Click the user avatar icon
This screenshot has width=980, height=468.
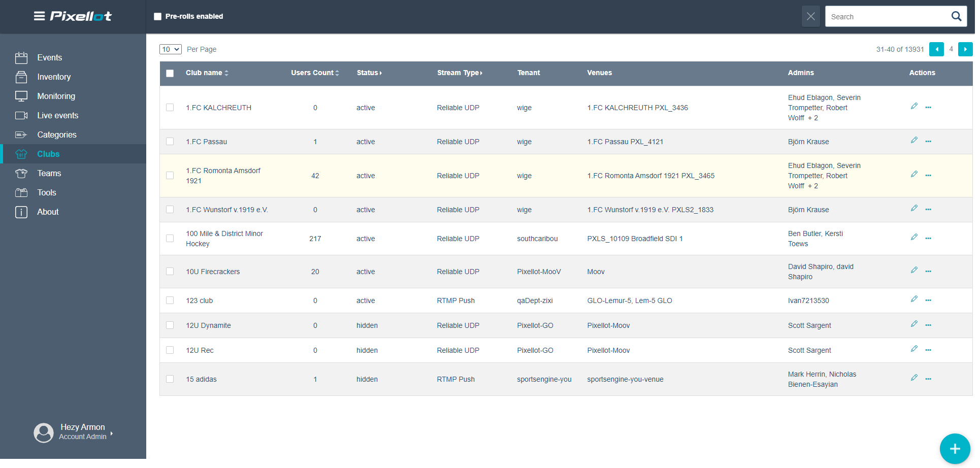click(x=44, y=433)
